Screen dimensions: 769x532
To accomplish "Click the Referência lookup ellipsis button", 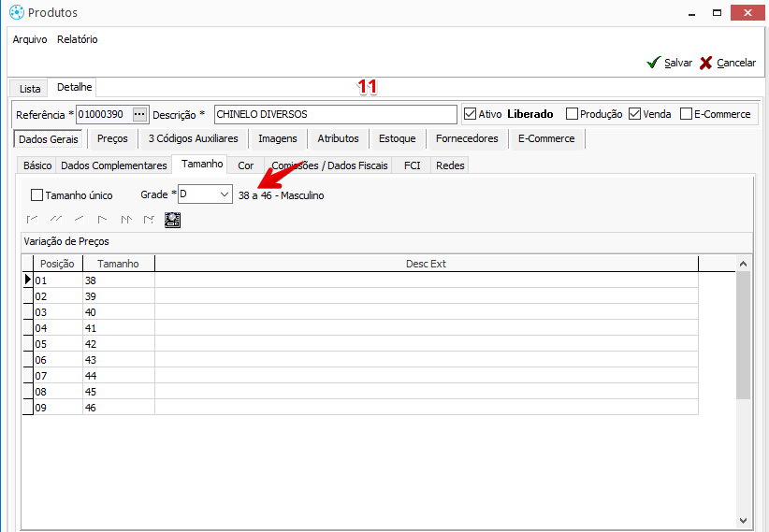I will click(139, 114).
